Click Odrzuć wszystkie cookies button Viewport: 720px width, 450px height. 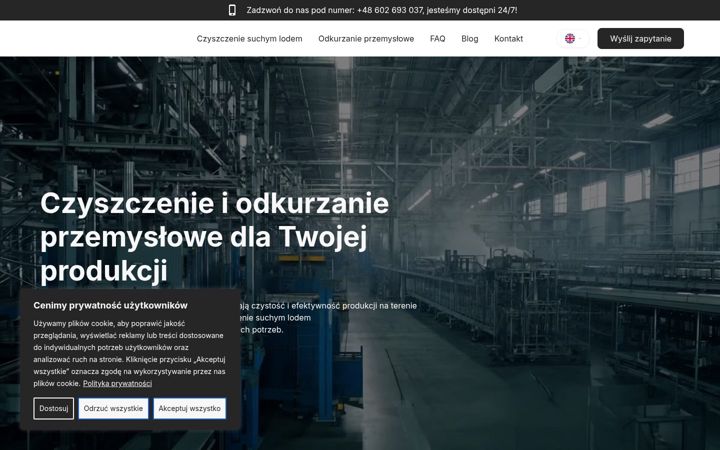(x=113, y=408)
